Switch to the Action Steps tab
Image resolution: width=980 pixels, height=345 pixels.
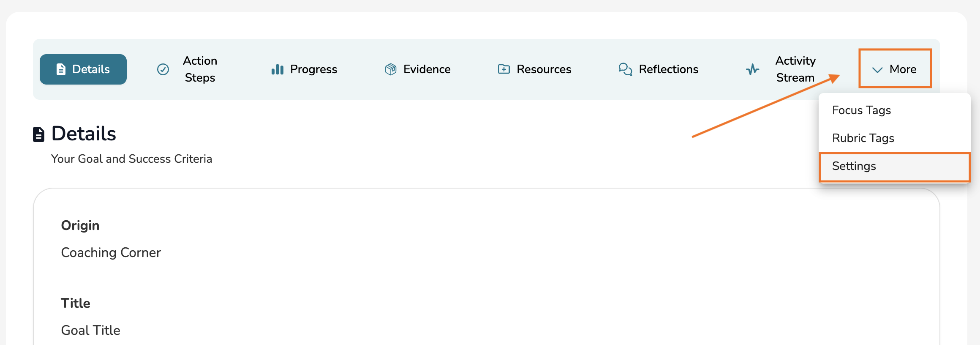(x=200, y=69)
